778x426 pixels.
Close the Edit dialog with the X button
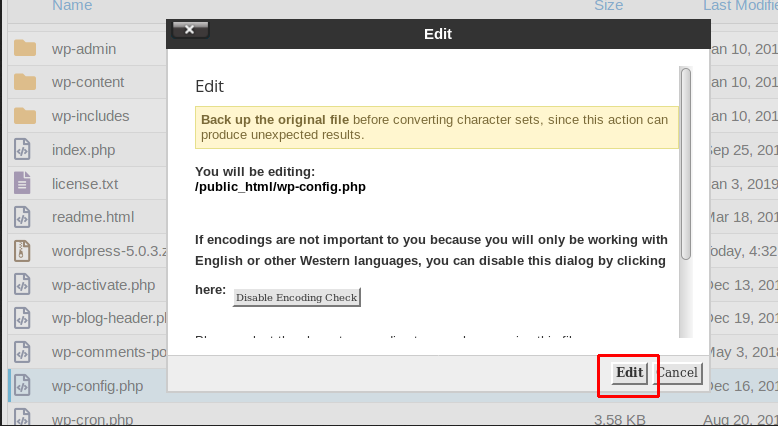pos(190,30)
